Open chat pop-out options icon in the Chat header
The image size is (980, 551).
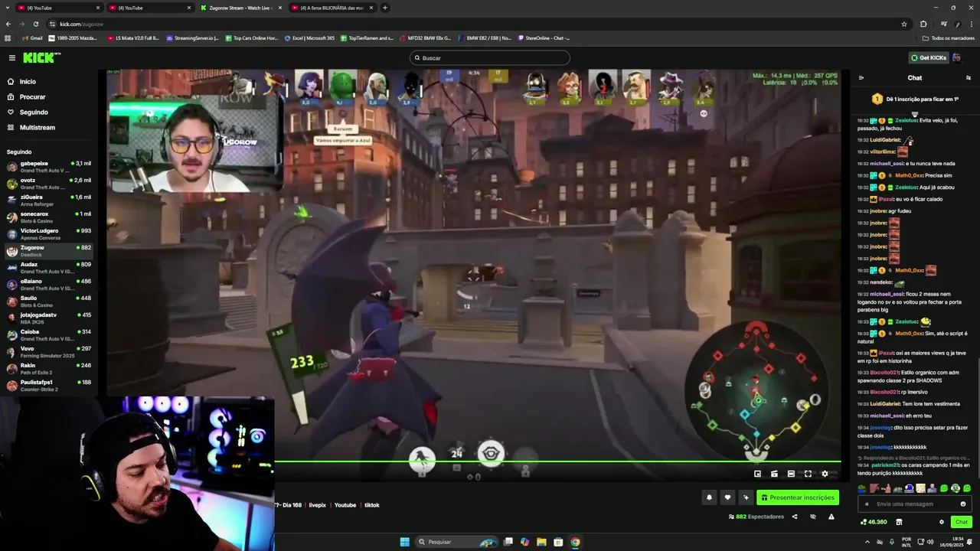pos(968,77)
